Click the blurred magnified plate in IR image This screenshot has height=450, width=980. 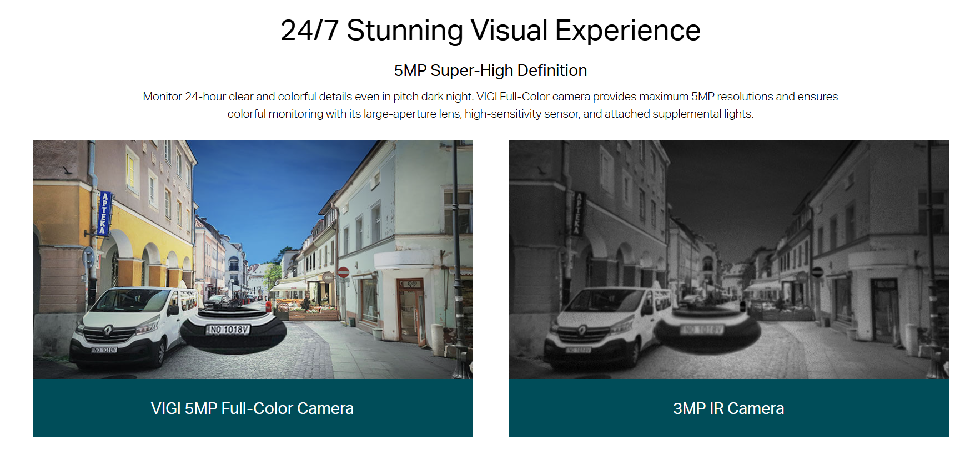pyautogui.click(x=703, y=330)
